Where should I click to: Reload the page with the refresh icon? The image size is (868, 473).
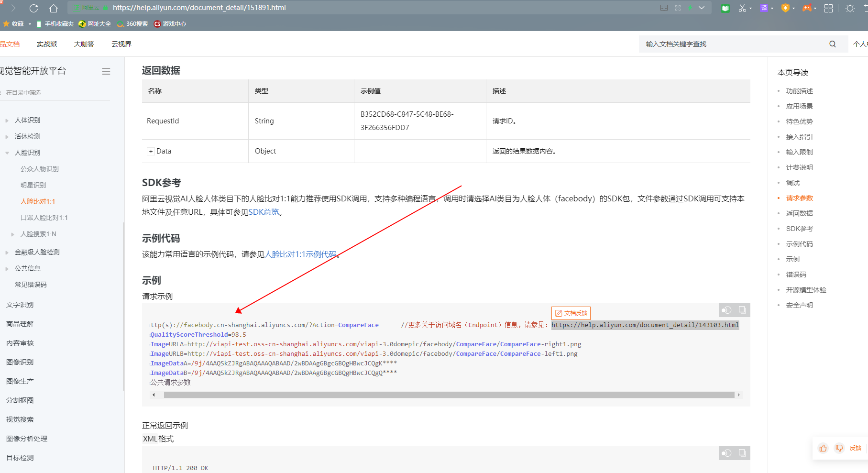tap(33, 8)
